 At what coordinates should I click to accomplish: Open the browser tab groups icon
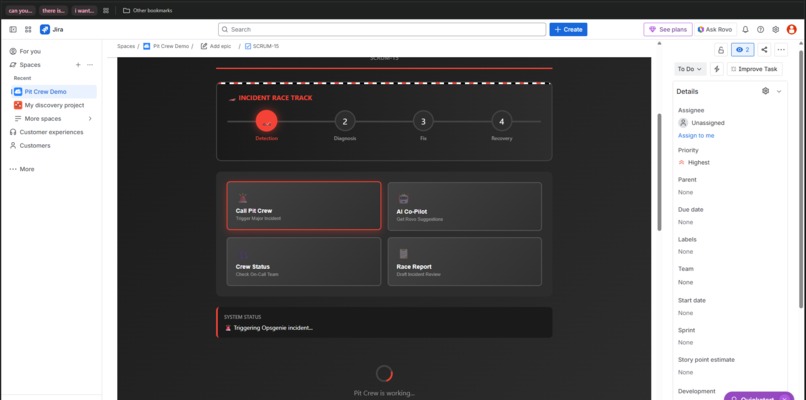tap(106, 10)
